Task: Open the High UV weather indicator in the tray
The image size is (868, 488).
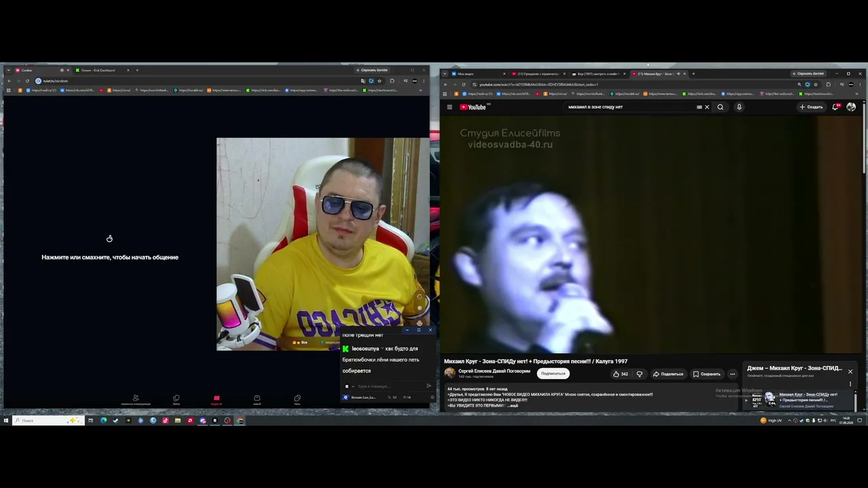Action: click(770, 421)
